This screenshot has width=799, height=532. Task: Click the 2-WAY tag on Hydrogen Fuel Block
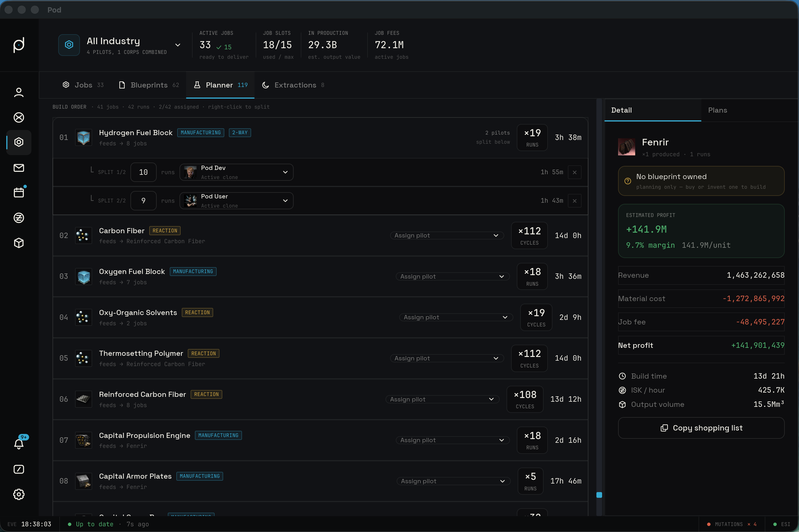pyautogui.click(x=240, y=133)
